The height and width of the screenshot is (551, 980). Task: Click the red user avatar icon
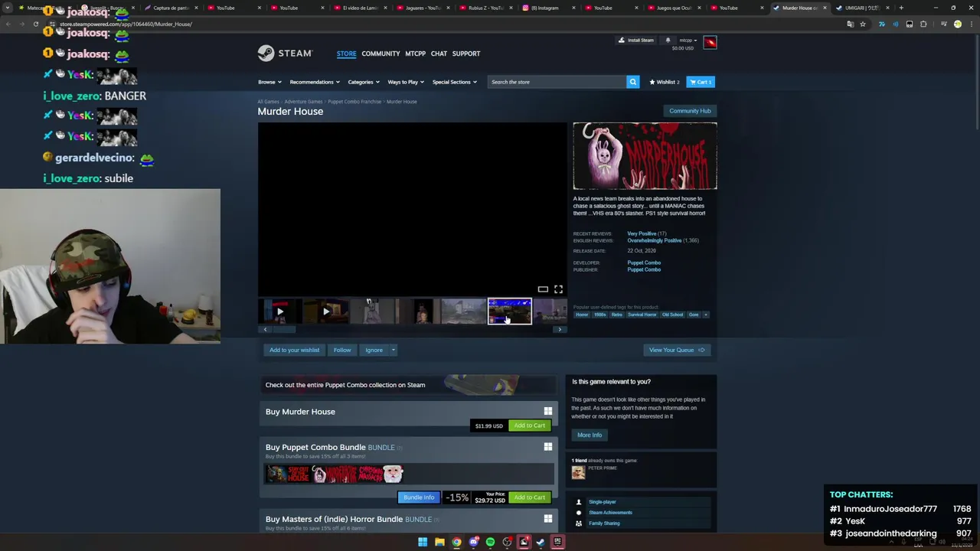(x=710, y=43)
